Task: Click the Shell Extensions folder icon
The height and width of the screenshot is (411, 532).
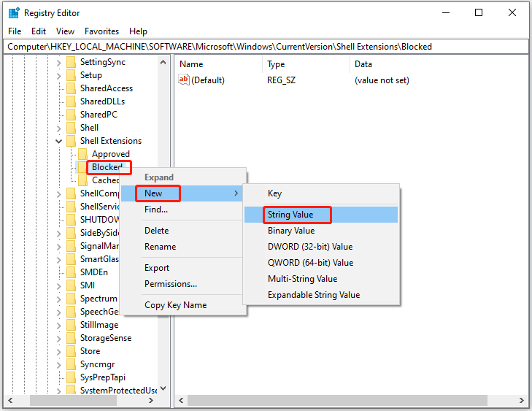Action: (x=72, y=141)
